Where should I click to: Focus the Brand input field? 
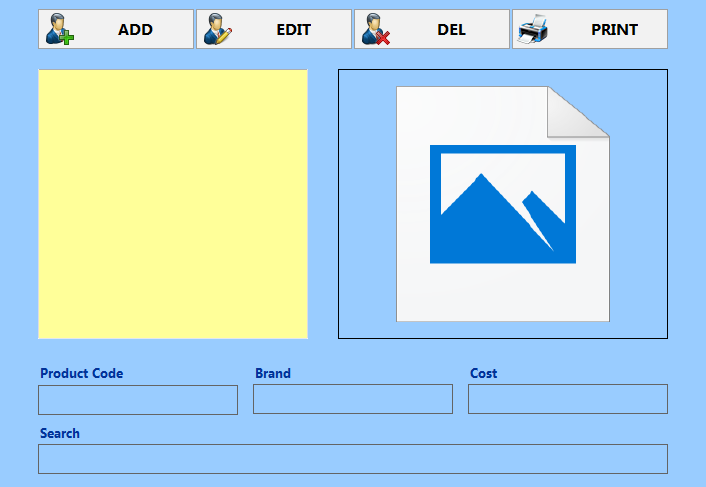(x=353, y=399)
